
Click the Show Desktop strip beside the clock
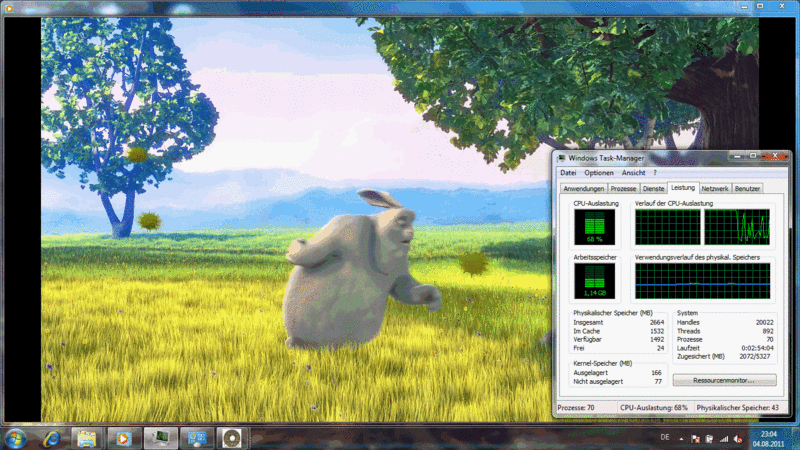794,439
